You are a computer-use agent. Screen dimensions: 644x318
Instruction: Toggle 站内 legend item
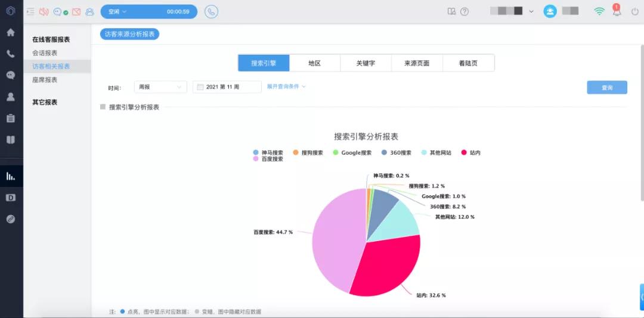pos(470,152)
